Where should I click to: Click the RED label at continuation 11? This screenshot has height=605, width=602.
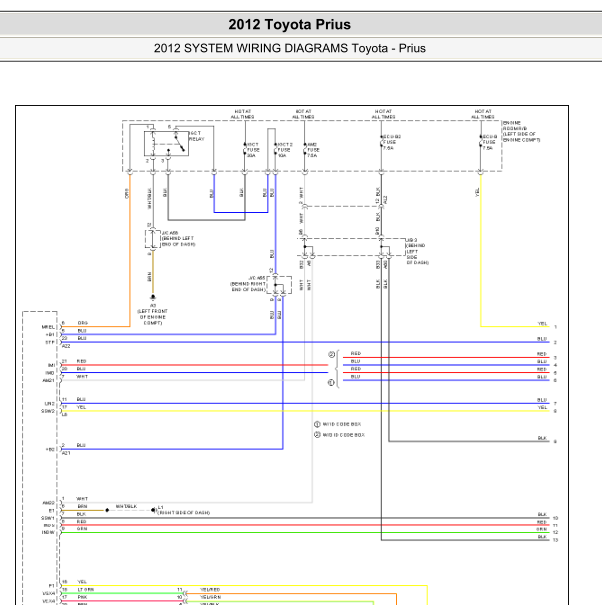(x=542, y=522)
